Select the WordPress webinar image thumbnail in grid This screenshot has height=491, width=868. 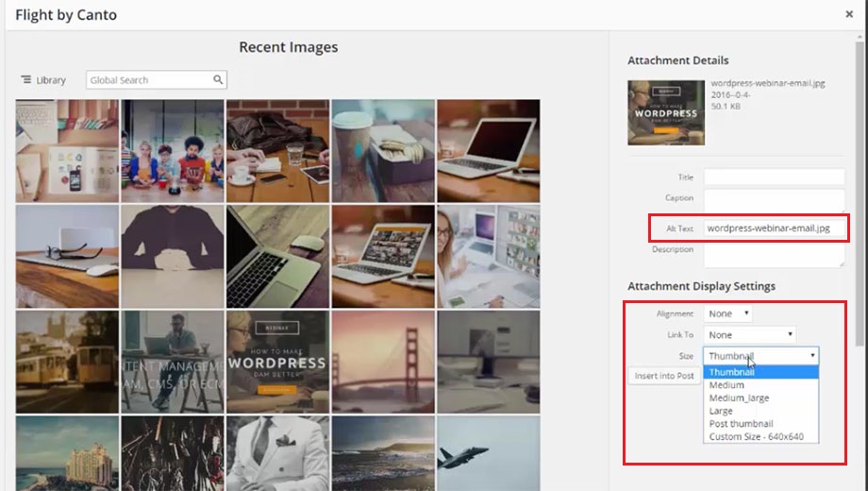(277, 362)
